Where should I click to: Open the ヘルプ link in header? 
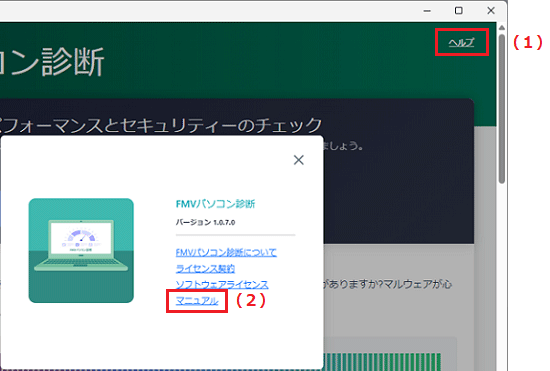click(x=461, y=43)
